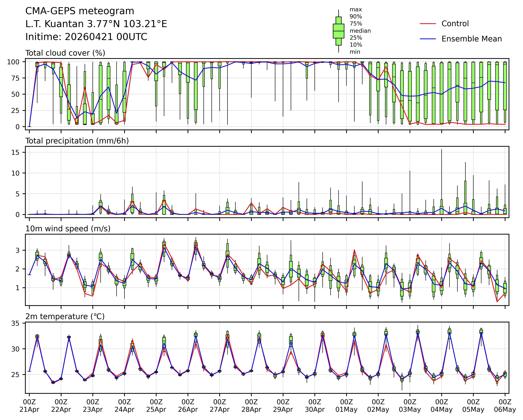Screen dimensions: 523x420
Task: Click the Total precipitation panel title
Action: click(x=77, y=141)
